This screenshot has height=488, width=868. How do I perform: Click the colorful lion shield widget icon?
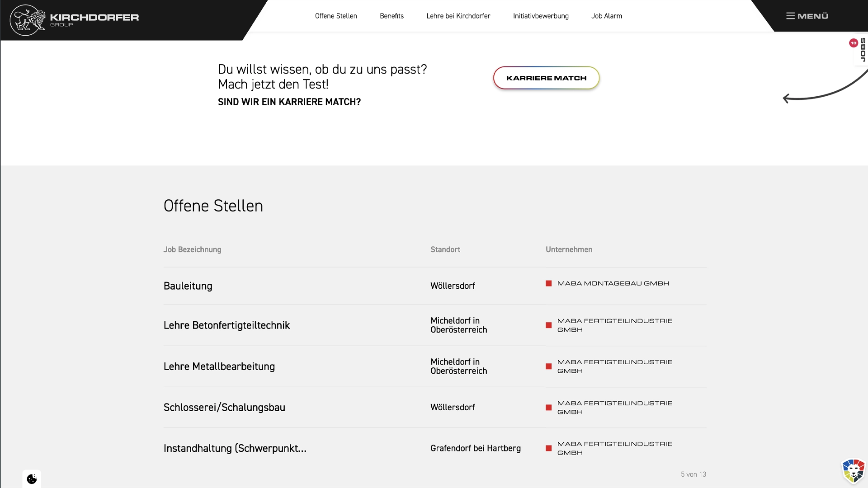coord(854,470)
